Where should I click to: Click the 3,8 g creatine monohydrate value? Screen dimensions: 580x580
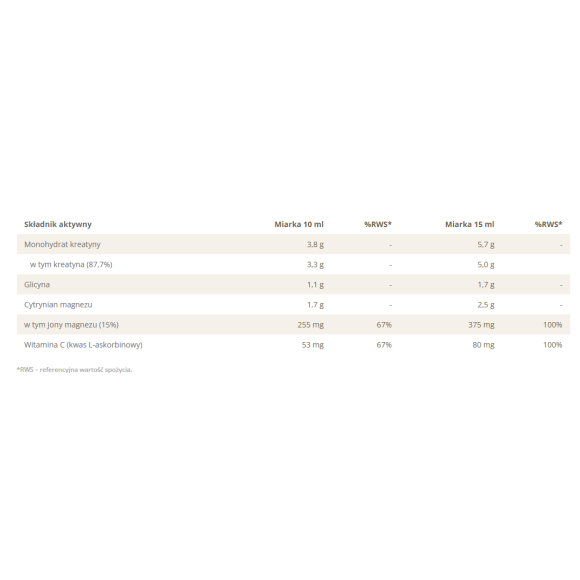click(x=315, y=245)
